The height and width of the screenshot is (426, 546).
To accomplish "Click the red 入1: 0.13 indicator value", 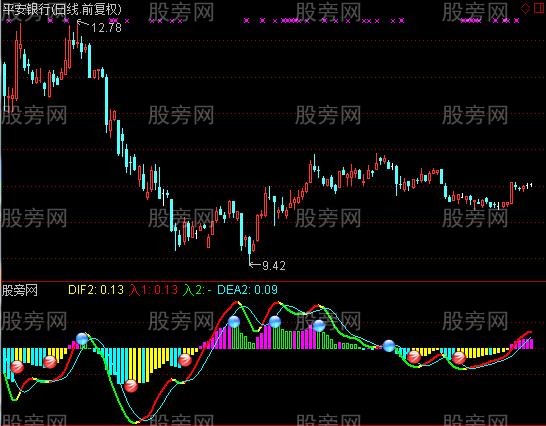I will pos(153,290).
